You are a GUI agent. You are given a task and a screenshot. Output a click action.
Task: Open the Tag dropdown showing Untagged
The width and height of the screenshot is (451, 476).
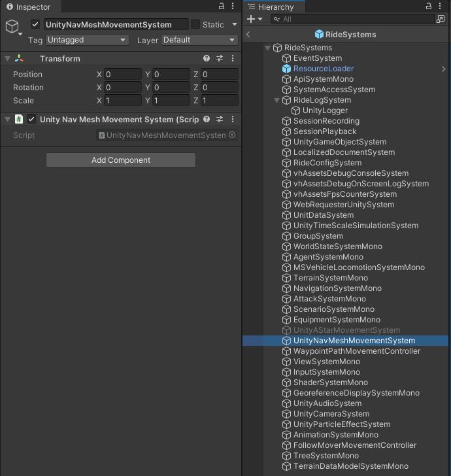tap(88, 40)
